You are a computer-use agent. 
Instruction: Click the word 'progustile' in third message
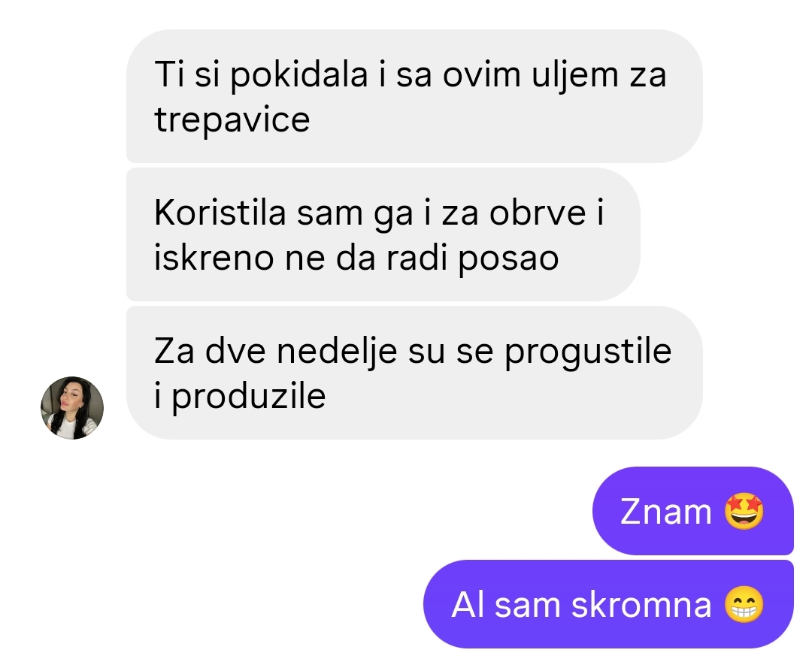(588, 352)
